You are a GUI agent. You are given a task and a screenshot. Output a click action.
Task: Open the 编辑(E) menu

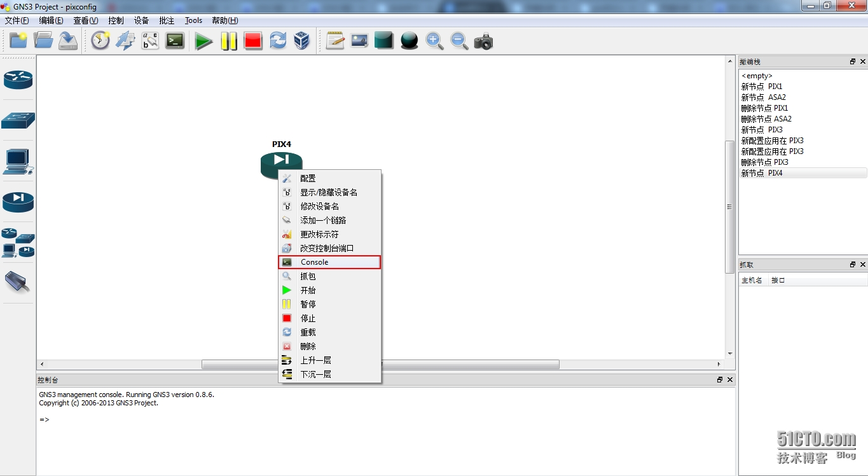point(51,20)
